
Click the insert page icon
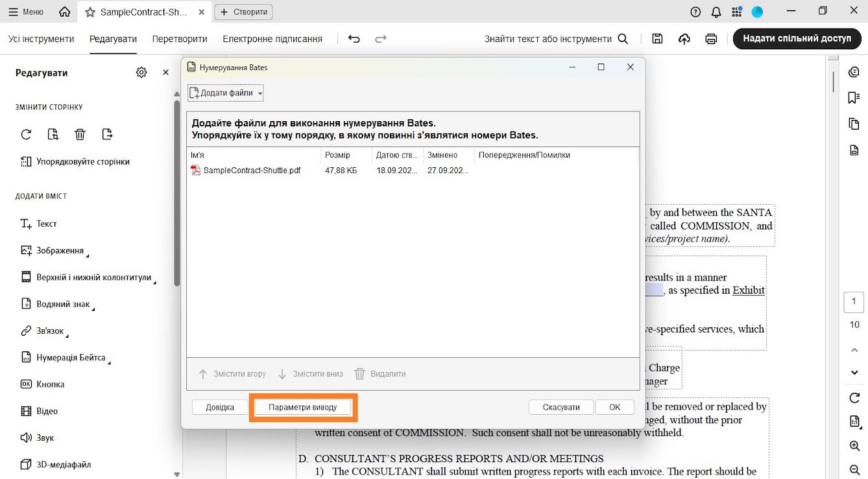(107, 134)
